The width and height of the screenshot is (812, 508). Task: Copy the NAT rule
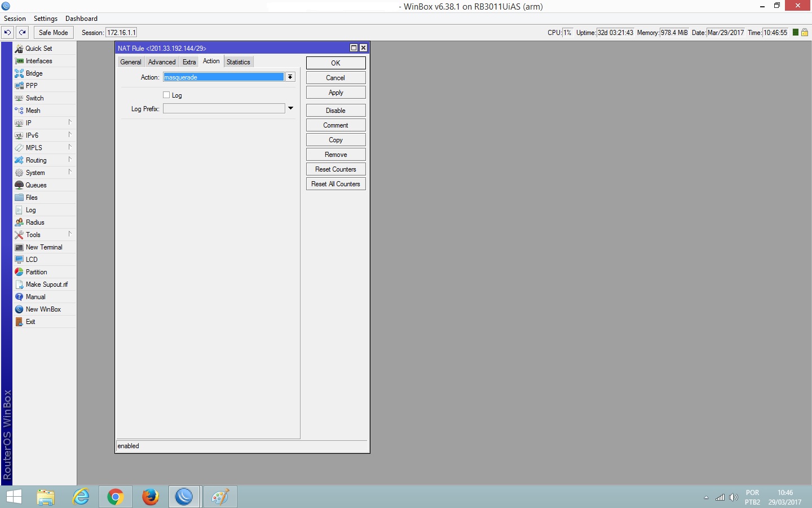pyautogui.click(x=336, y=140)
